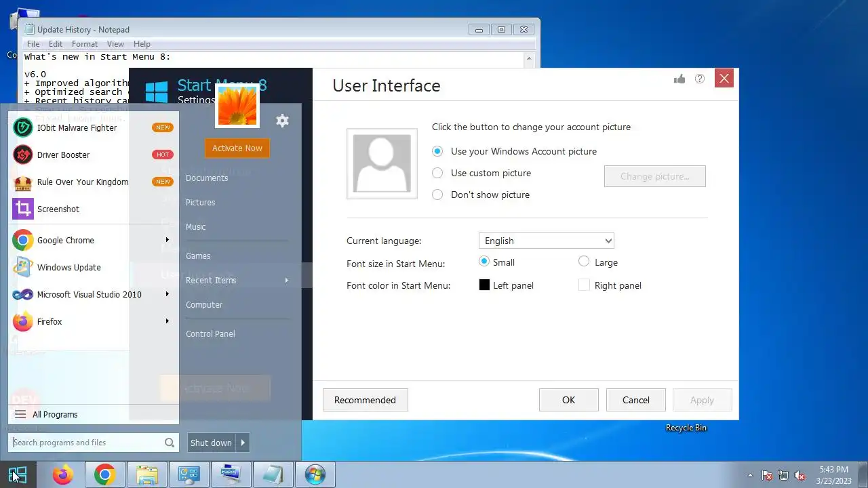Click the search magnifier icon
This screenshot has height=488, width=868.
170,443
